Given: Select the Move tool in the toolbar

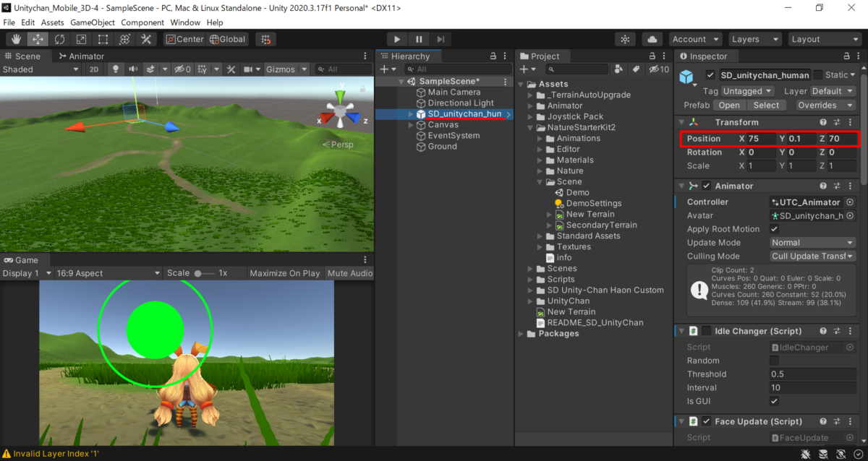Looking at the screenshot, I should click(x=38, y=39).
